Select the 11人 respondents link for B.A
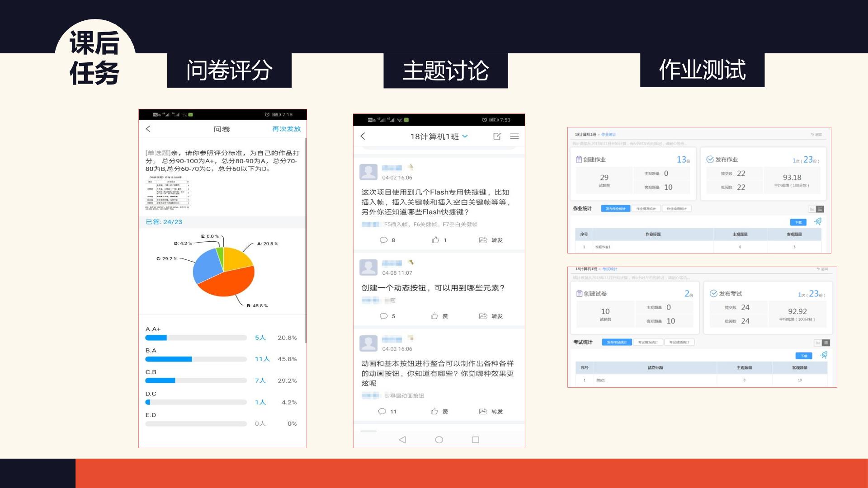 [x=262, y=359]
